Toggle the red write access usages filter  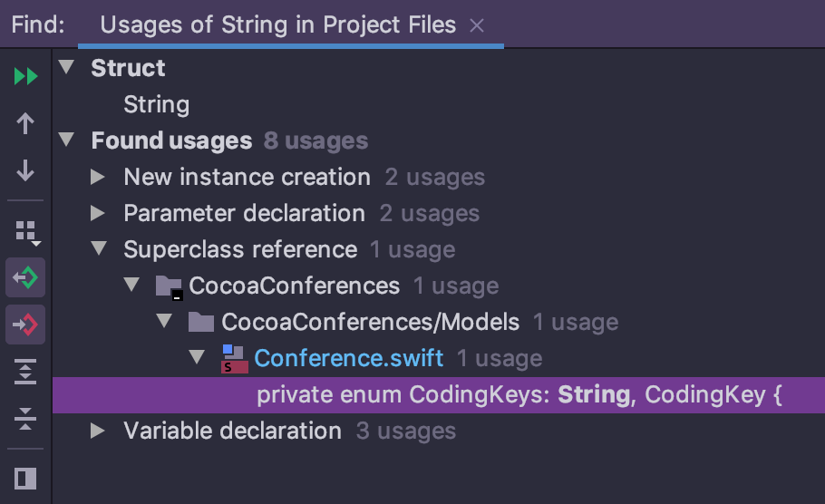pos(25,324)
